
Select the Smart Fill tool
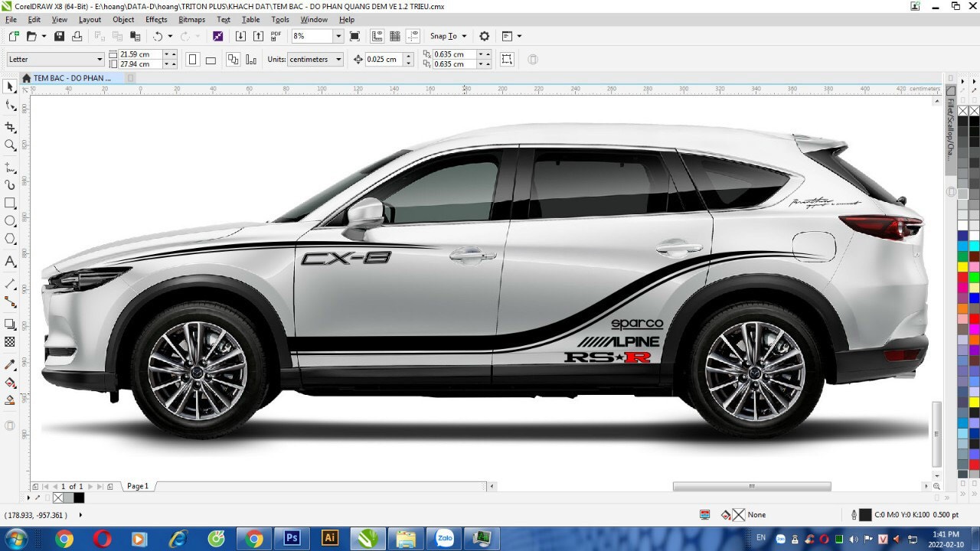(x=10, y=400)
